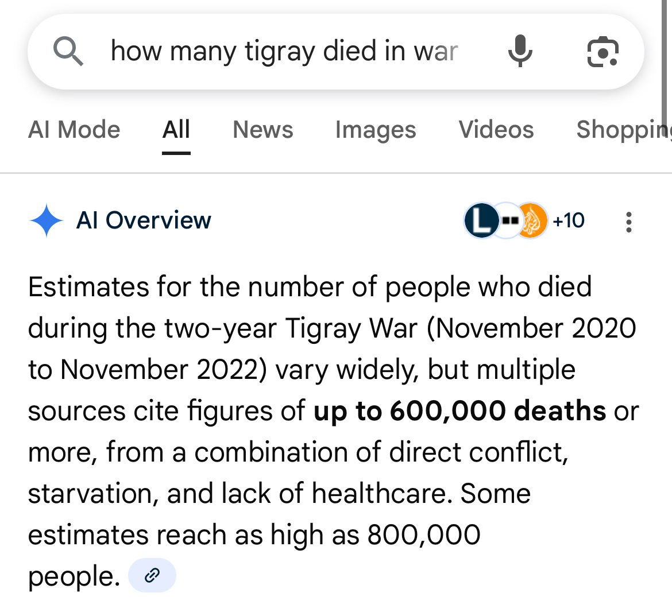Switch to the AI Mode tab
The height and width of the screenshot is (616, 672).
pyautogui.click(x=74, y=130)
